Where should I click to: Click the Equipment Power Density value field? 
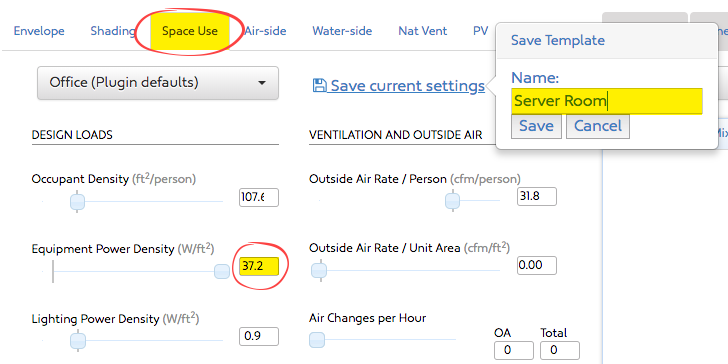click(259, 267)
